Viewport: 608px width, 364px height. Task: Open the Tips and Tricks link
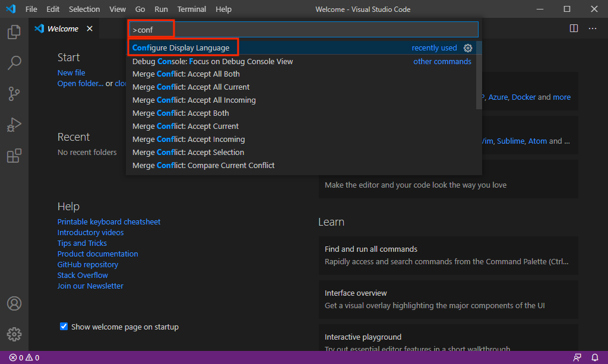click(82, 243)
